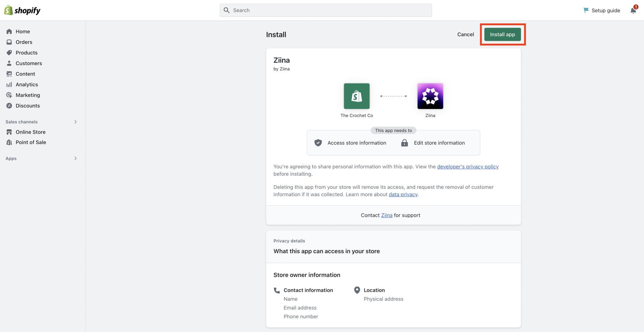
Task: Click the Point of Sale bag icon
Action: click(9, 142)
